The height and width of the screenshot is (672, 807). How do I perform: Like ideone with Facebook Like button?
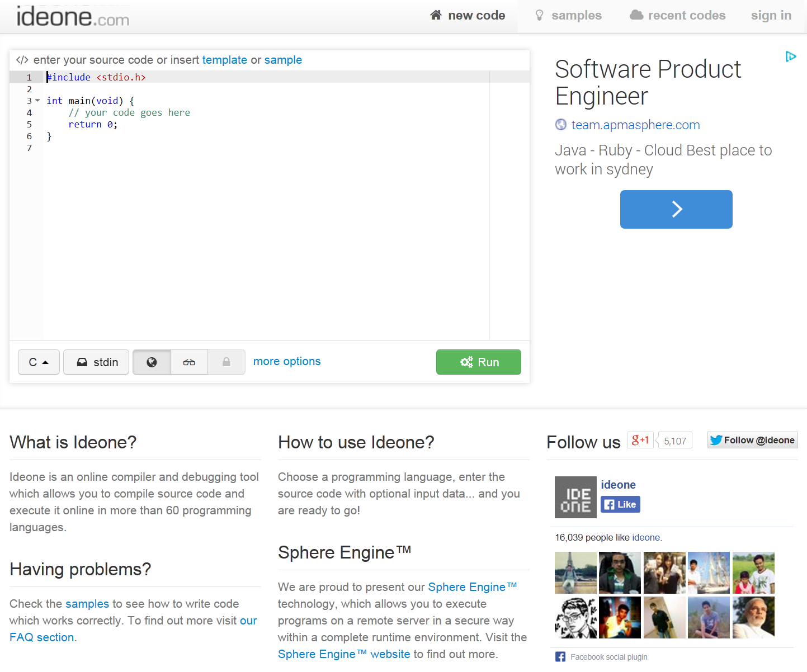(x=620, y=504)
